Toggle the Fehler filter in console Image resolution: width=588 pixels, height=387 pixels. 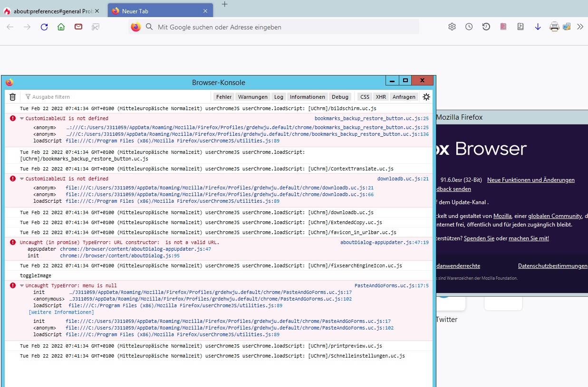224,97
